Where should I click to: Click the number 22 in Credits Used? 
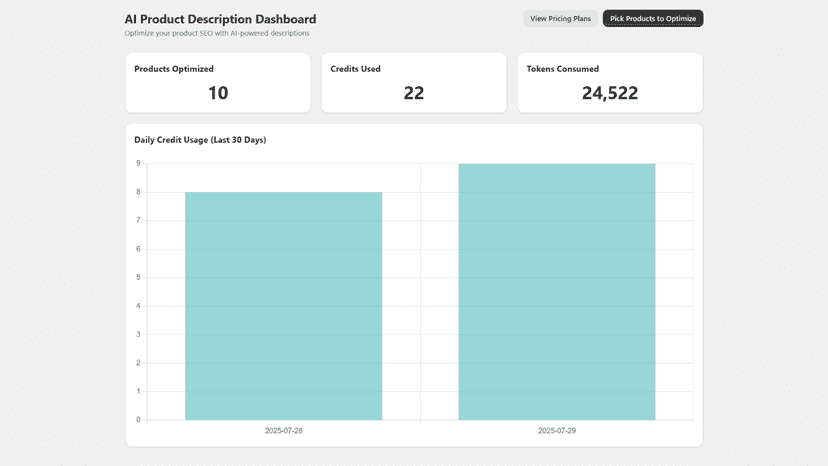pos(413,93)
